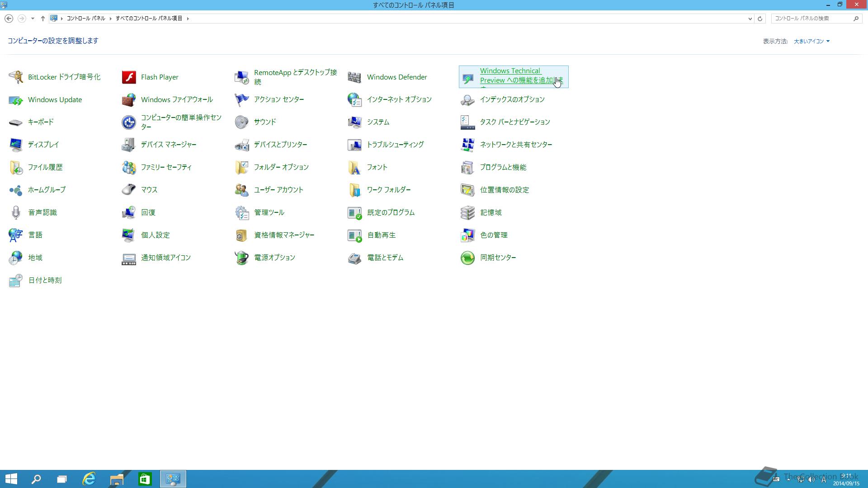Click the 地域 link
Image resolution: width=868 pixels, height=488 pixels.
click(x=35, y=258)
